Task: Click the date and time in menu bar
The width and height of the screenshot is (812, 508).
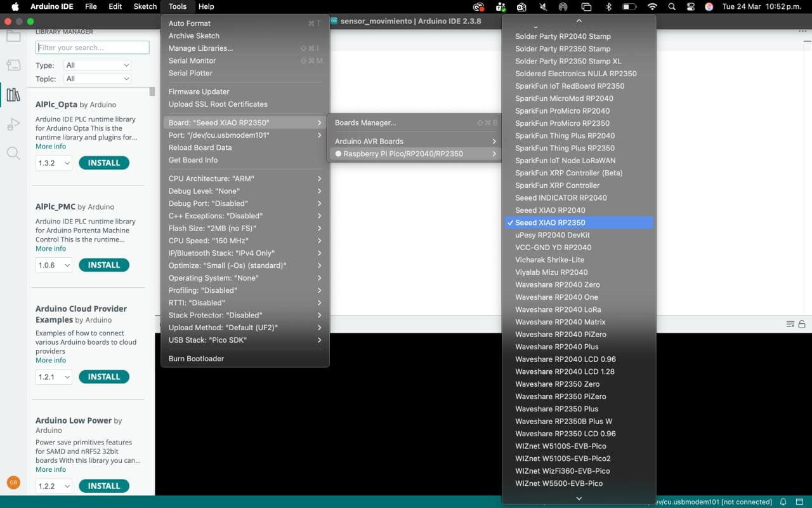Action: pos(763,6)
